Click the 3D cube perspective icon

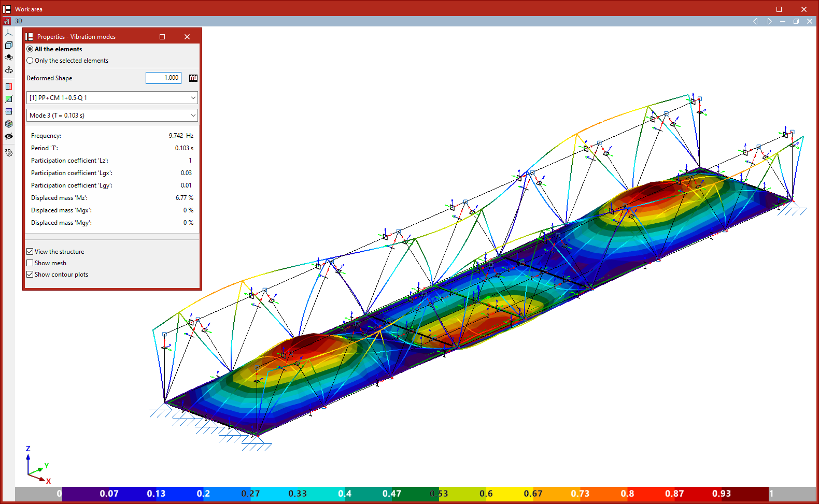(9, 45)
